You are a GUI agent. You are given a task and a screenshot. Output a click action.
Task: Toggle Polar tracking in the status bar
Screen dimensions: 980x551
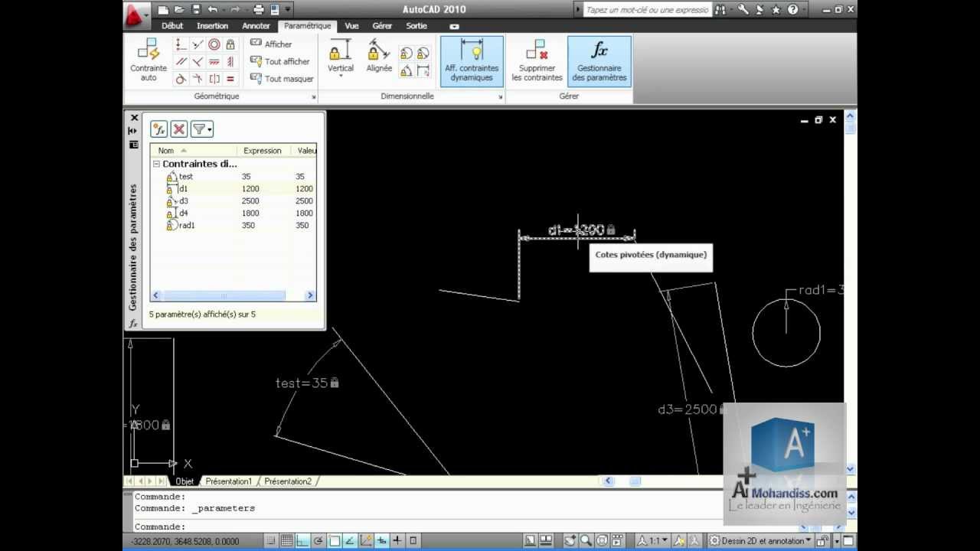click(318, 541)
